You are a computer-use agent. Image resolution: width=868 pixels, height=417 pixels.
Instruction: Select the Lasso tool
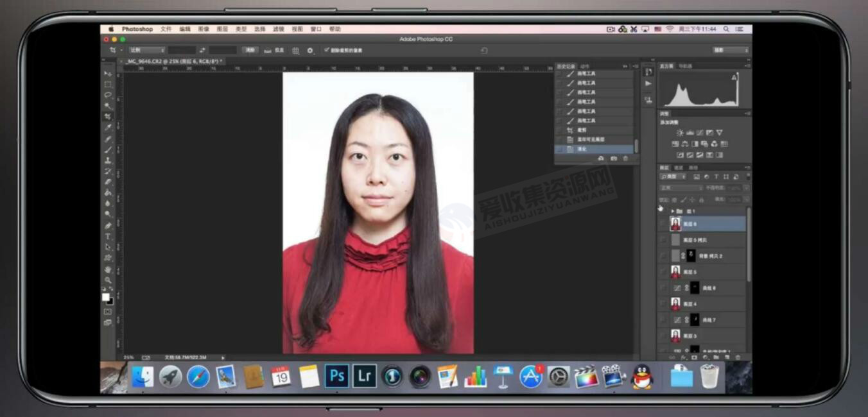[x=108, y=94]
